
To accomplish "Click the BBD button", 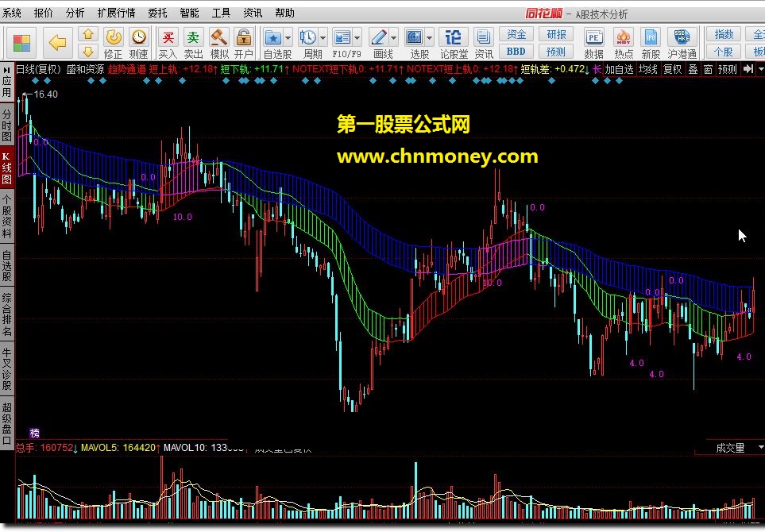I will 516,51.
